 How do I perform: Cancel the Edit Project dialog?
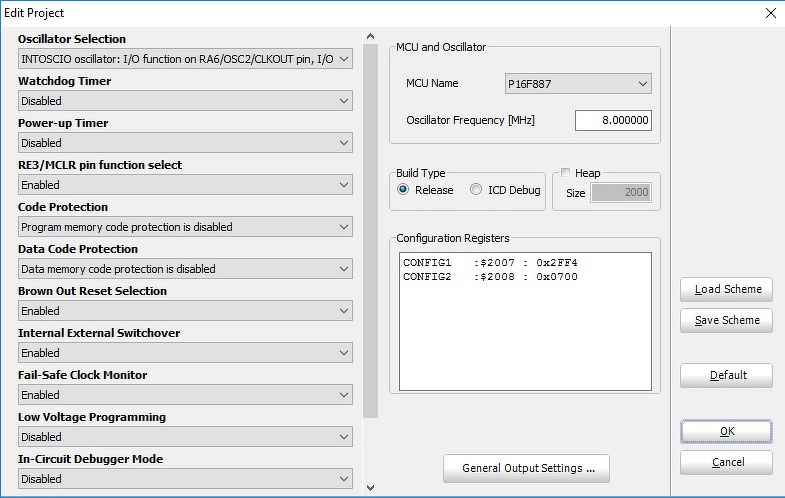[x=727, y=463]
